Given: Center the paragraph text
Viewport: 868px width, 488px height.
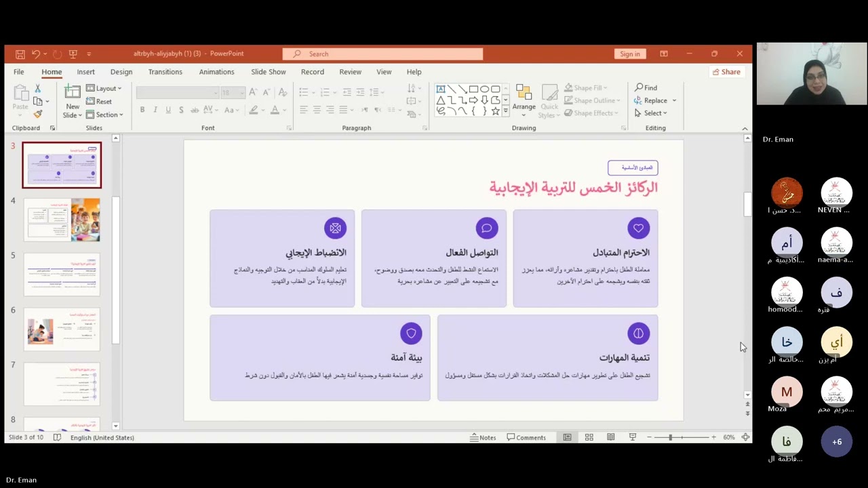Looking at the screenshot, I should point(317,110).
